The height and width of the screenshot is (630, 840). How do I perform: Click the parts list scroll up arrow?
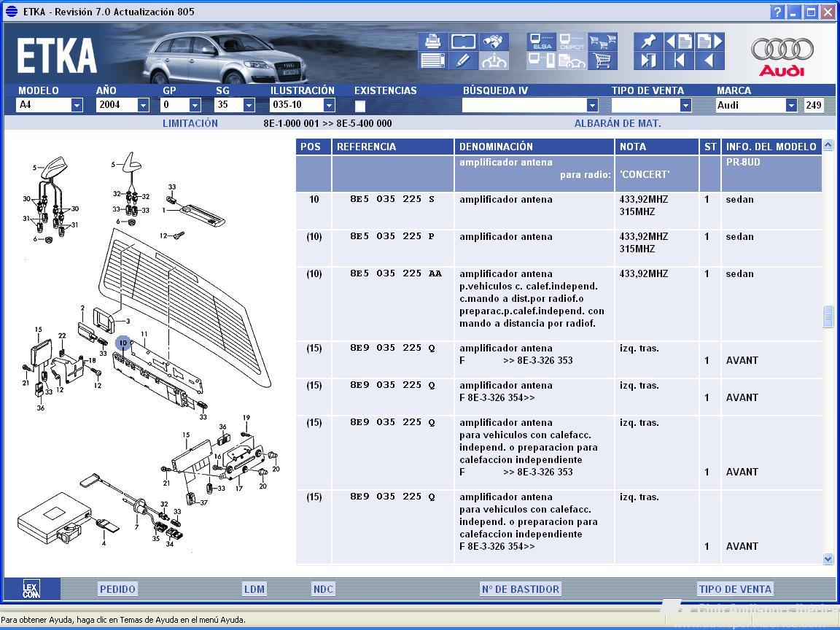(x=828, y=144)
